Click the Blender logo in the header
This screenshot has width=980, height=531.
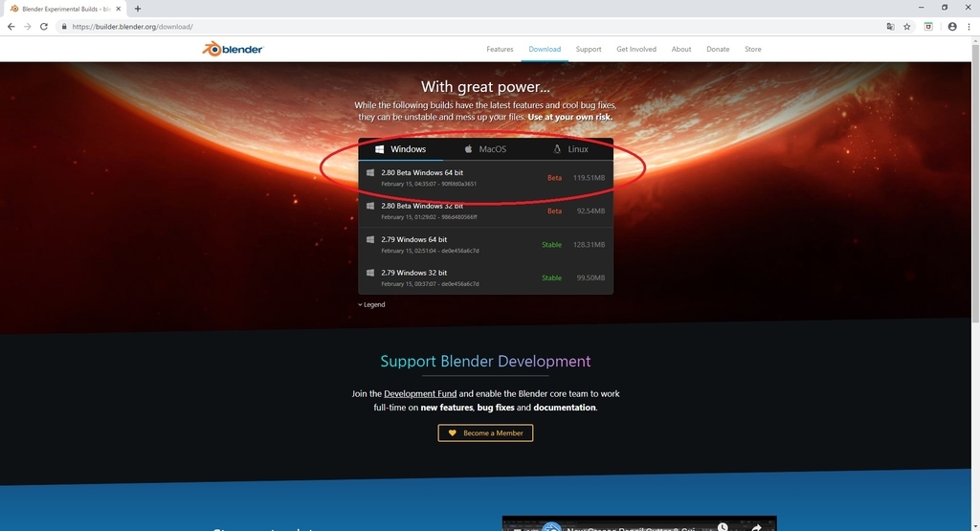tap(233, 49)
